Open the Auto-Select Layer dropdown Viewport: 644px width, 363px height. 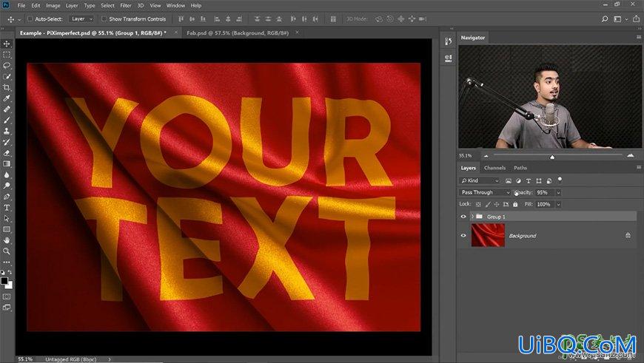pos(81,19)
